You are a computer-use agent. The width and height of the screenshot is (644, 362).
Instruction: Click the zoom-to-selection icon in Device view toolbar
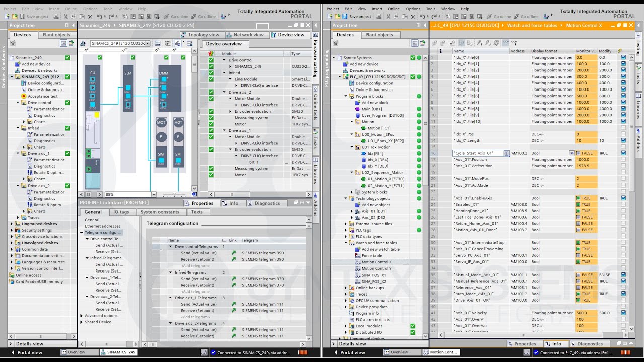tap(177, 43)
